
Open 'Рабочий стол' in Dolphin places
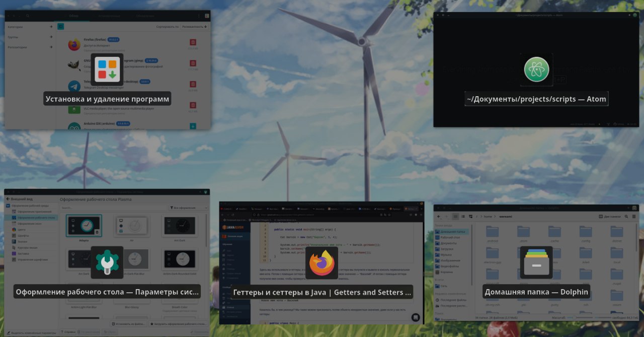(x=452, y=237)
